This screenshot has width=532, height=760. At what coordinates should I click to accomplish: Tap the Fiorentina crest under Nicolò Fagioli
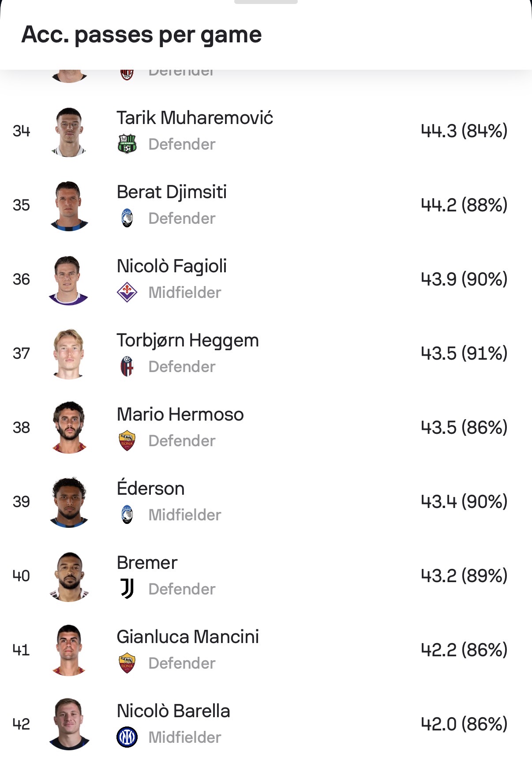[127, 292]
